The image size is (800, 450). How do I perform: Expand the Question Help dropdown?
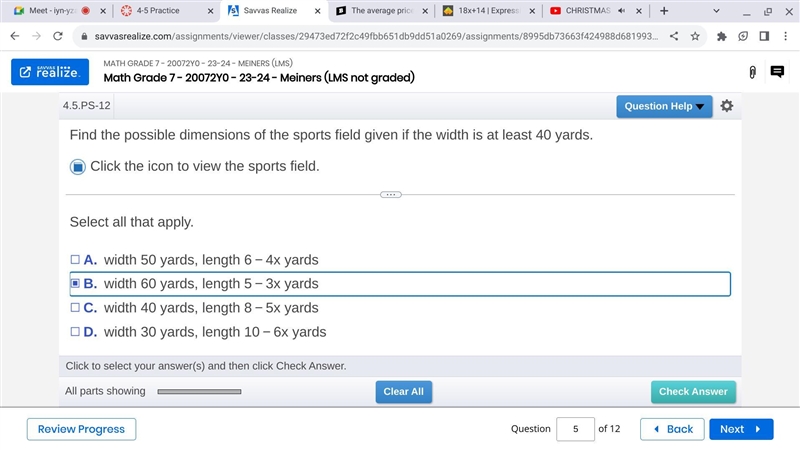[664, 107]
